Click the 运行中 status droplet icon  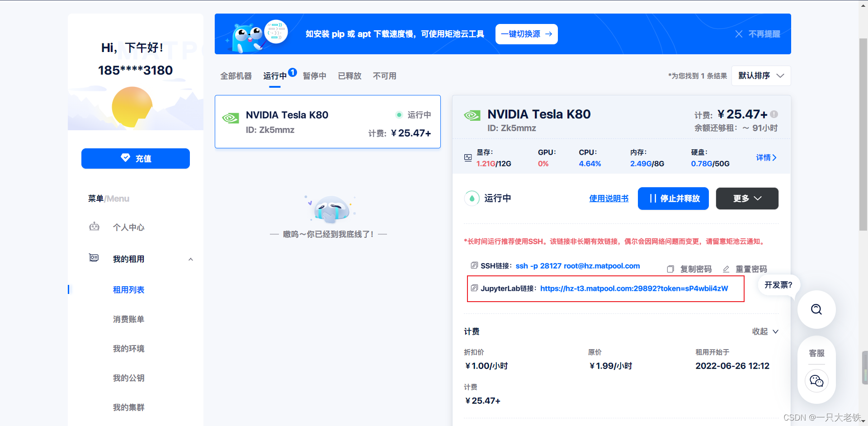tap(472, 198)
